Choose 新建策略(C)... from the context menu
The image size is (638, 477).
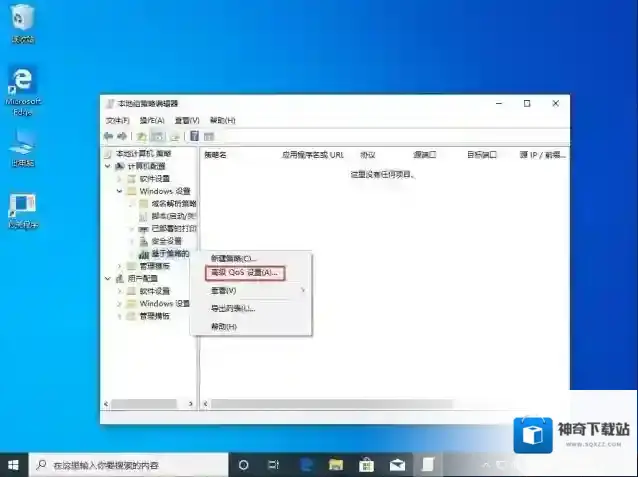coord(233,258)
